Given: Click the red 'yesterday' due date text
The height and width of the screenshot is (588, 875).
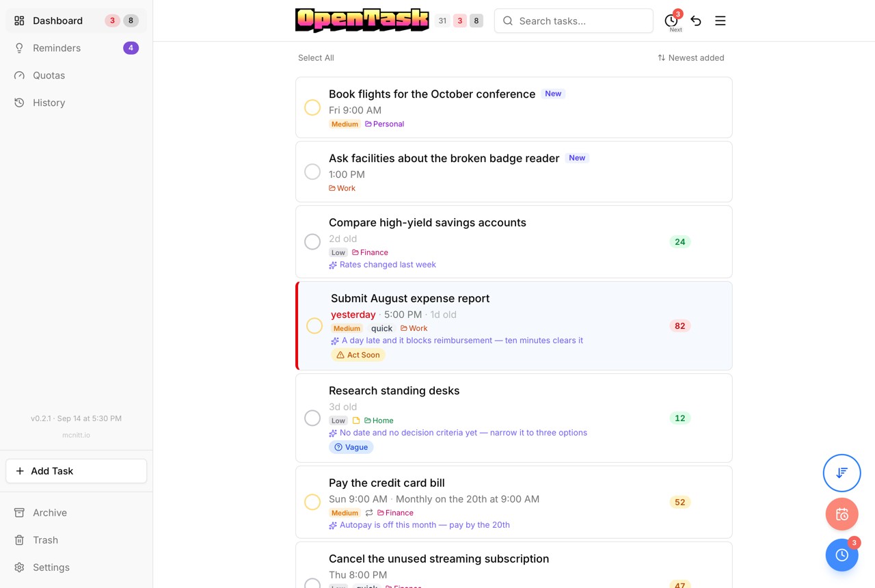Looking at the screenshot, I should click(x=353, y=315).
